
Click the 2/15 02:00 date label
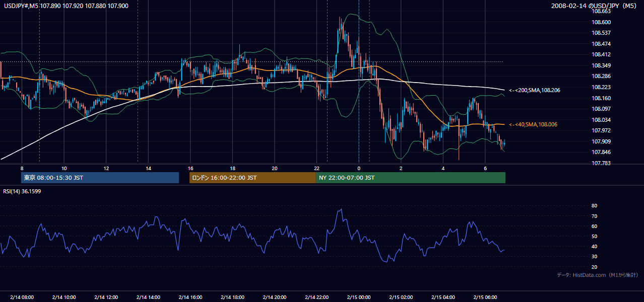point(401,297)
